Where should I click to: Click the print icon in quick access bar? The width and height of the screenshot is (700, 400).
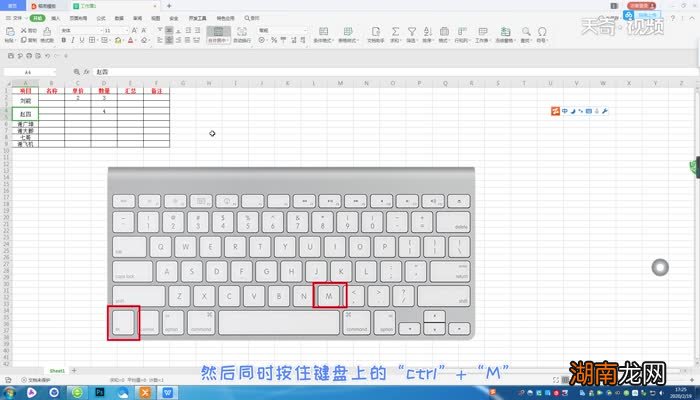point(29,56)
